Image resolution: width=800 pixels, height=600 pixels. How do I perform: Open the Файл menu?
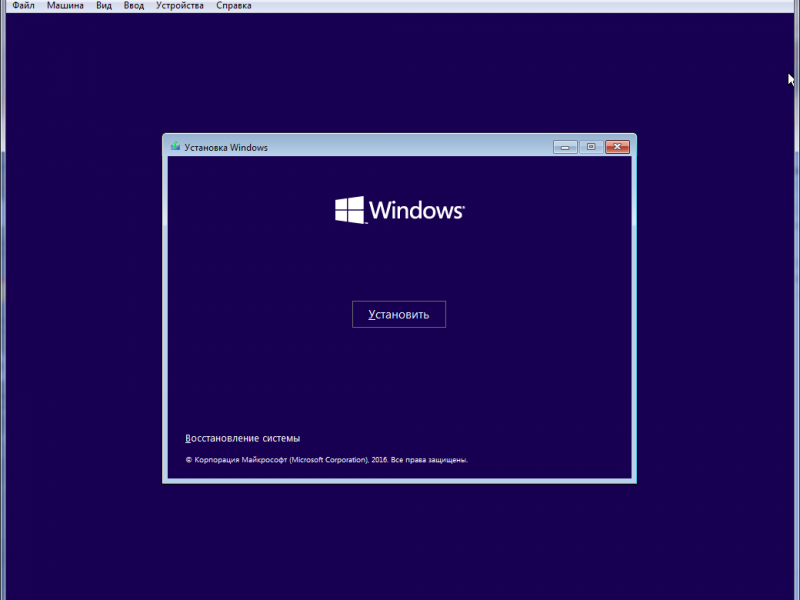pyautogui.click(x=23, y=6)
